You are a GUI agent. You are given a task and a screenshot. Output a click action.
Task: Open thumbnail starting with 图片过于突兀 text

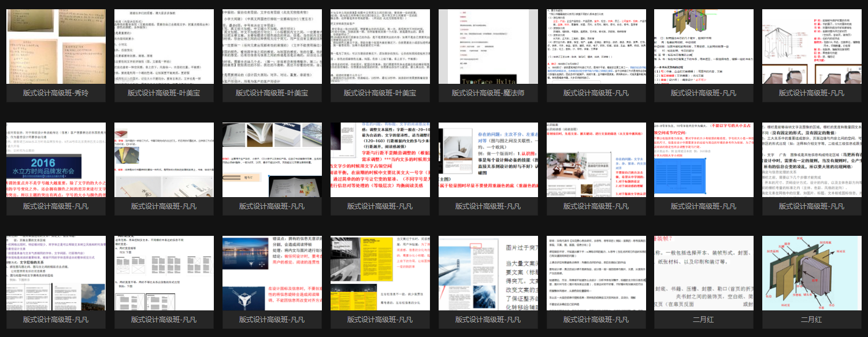click(x=488, y=273)
